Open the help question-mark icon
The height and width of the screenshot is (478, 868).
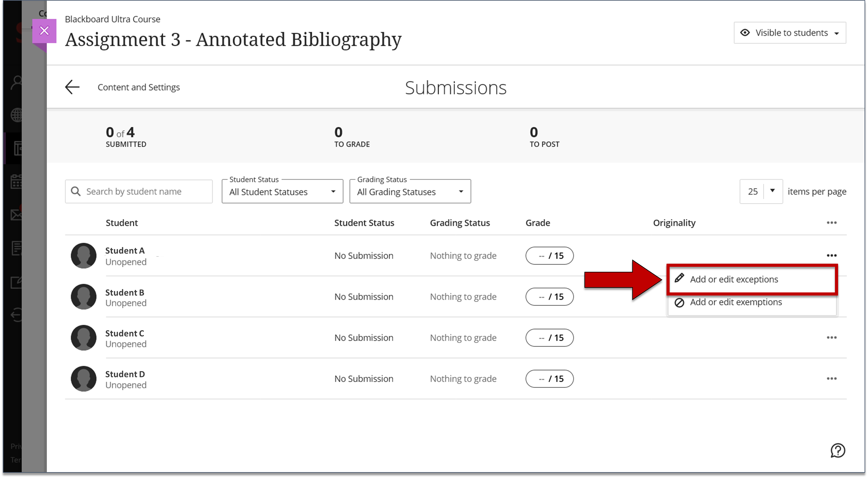pyautogui.click(x=838, y=450)
